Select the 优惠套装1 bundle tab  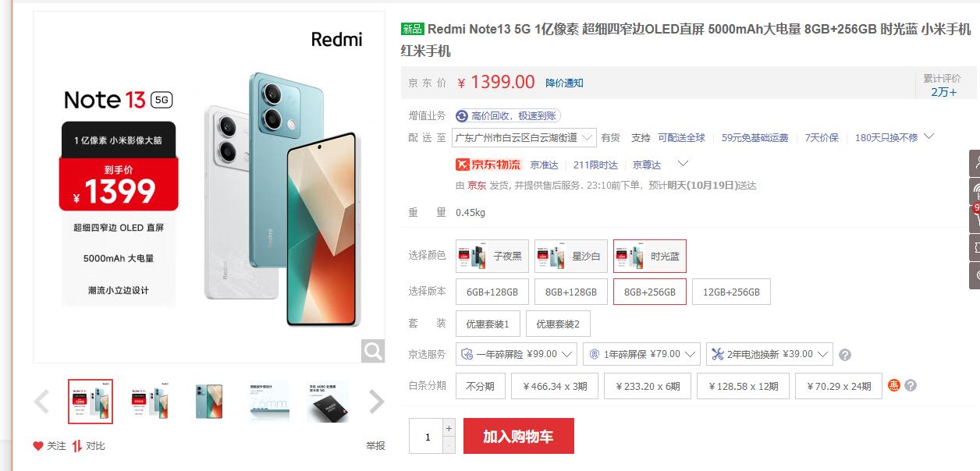(x=488, y=324)
